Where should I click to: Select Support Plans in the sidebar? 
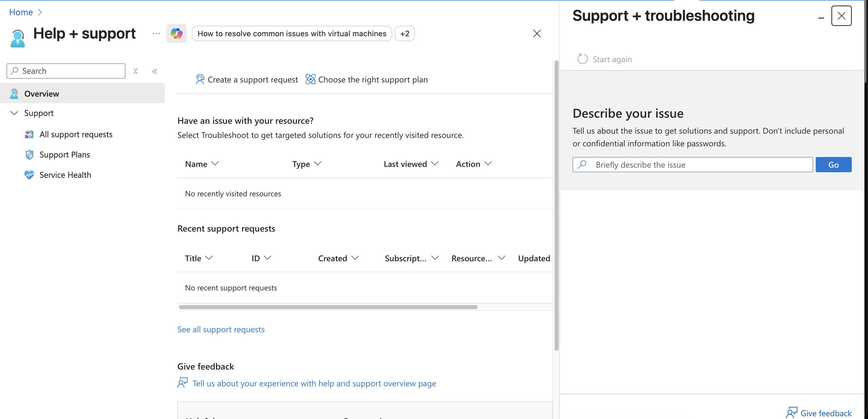(65, 154)
